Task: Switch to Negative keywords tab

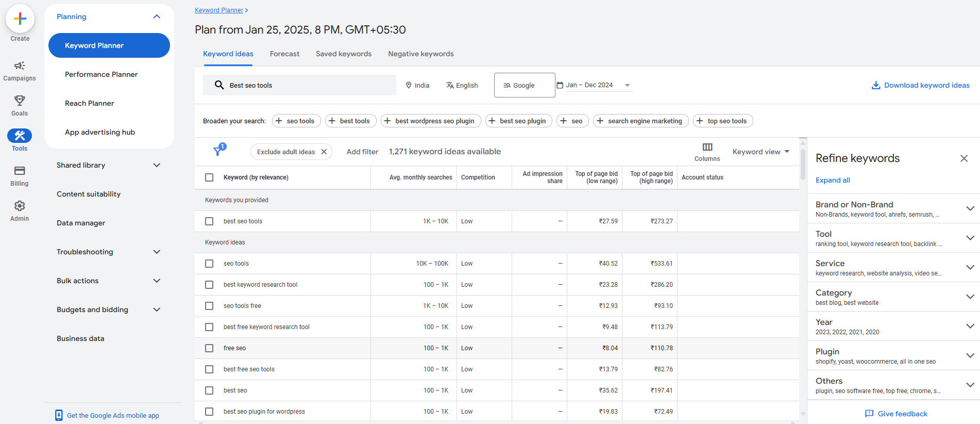Action: tap(421, 54)
